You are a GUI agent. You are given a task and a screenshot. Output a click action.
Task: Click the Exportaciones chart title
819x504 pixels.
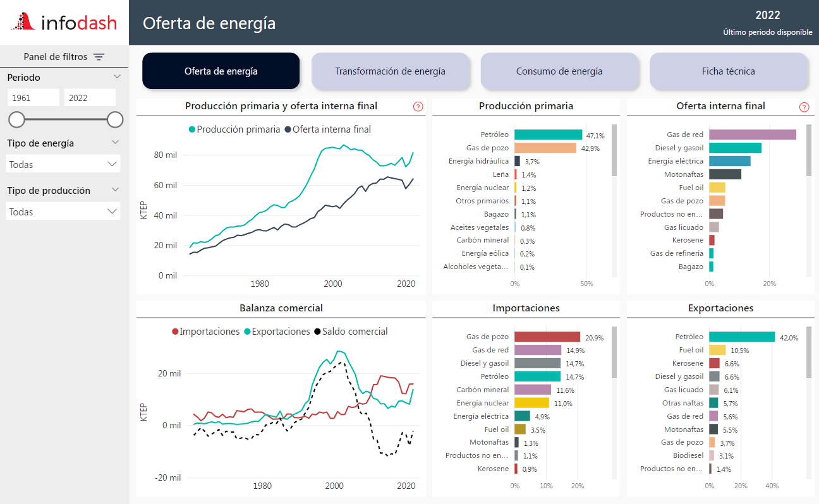721,308
